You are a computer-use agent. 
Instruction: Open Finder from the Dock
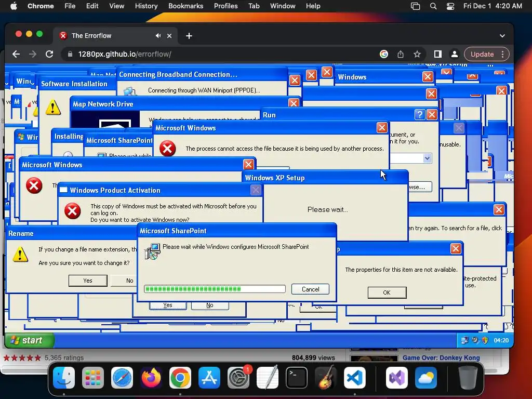[x=64, y=378]
